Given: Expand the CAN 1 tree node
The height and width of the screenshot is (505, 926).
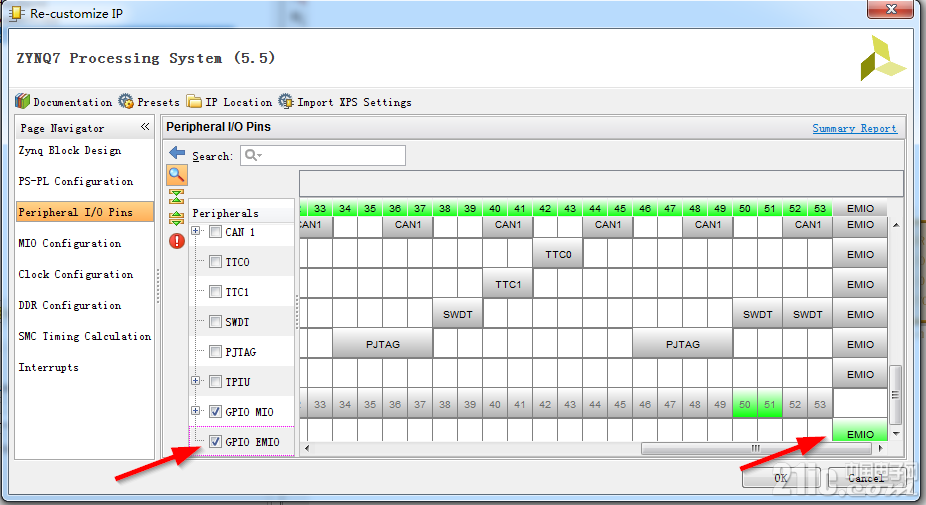Looking at the screenshot, I should point(195,231).
